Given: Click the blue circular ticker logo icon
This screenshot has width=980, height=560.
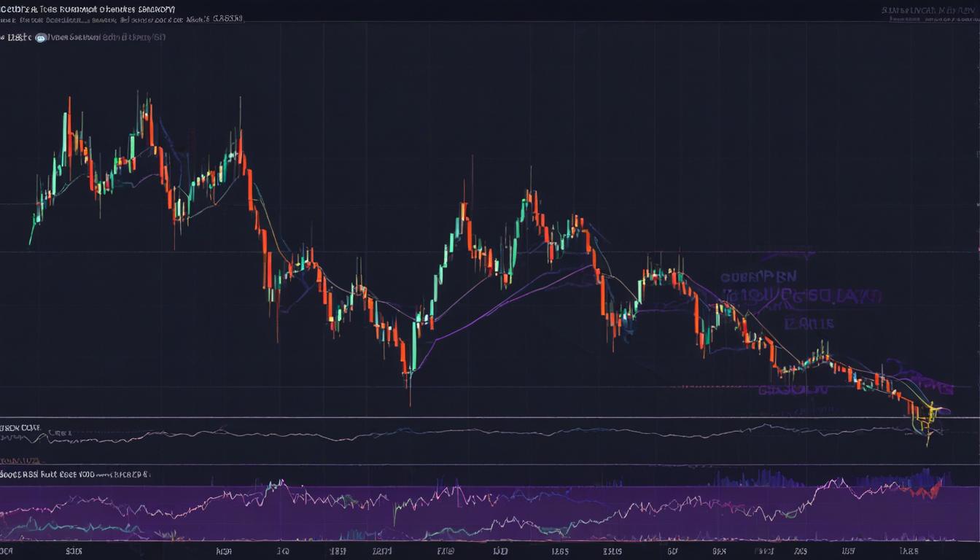Looking at the screenshot, I should tap(40, 36).
